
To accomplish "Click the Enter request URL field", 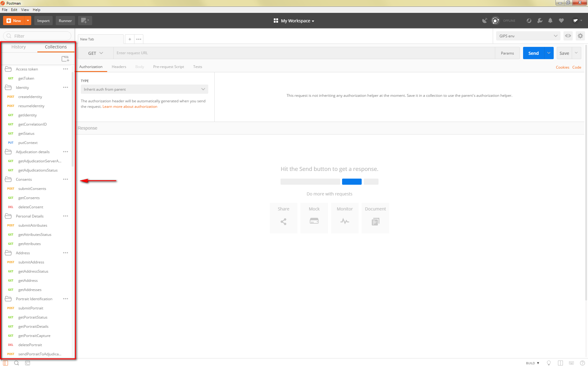I will [x=304, y=53].
